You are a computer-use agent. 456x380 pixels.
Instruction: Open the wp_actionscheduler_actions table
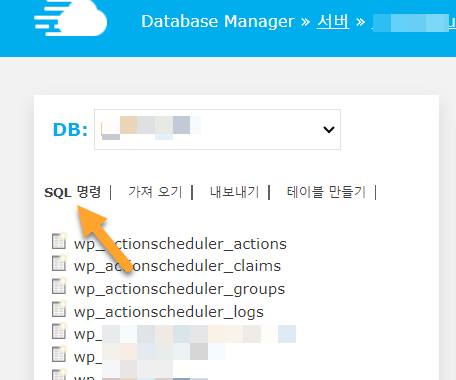click(x=180, y=244)
